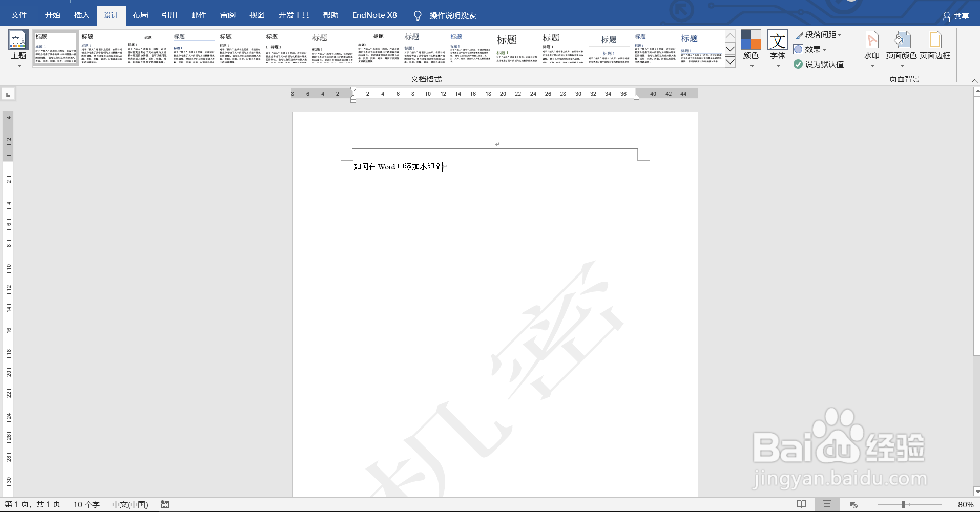980x512 pixels.
Task: Open the 页面颜色 page color menu
Action: [x=901, y=49]
